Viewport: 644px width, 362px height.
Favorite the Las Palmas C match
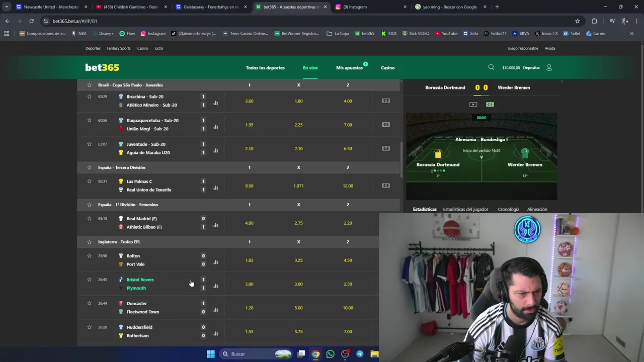point(90,181)
